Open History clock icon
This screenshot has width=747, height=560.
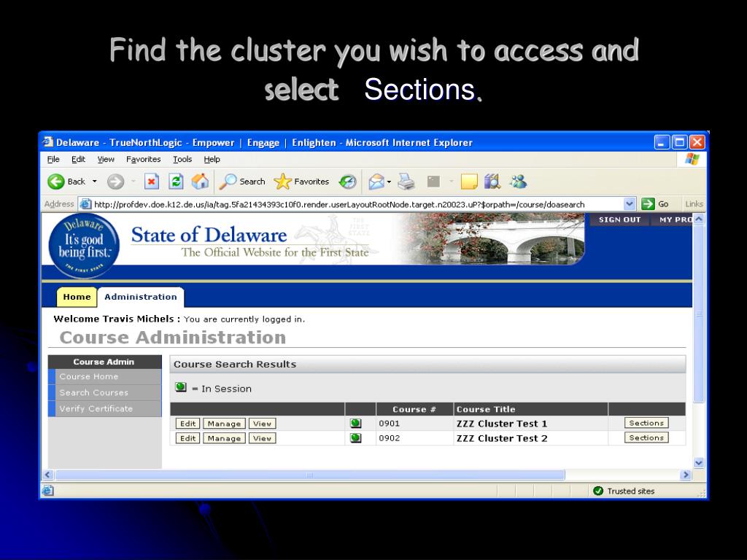[348, 182]
